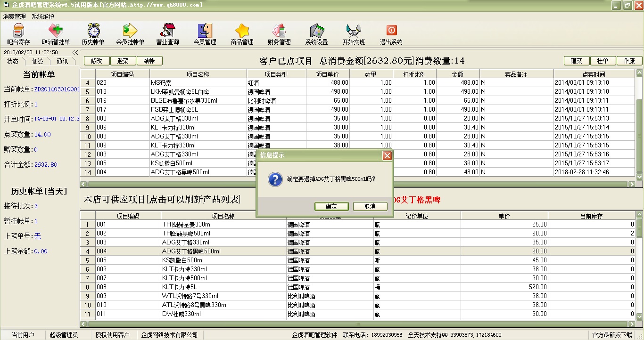Viewport: 644px width, 340px height.
Task: Select product WTL沃特路7号330ml
Action: [357, 296]
